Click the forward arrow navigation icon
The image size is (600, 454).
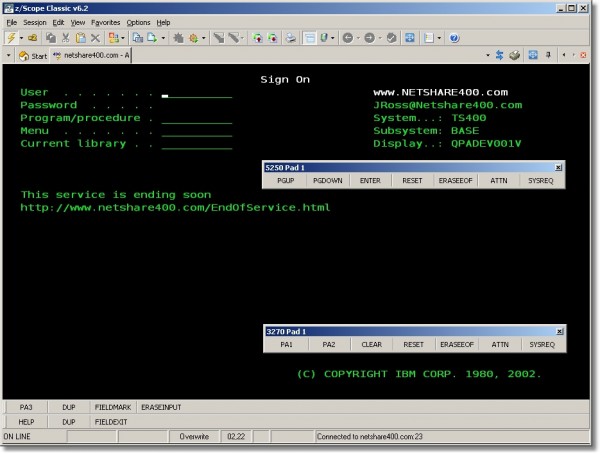[371, 38]
